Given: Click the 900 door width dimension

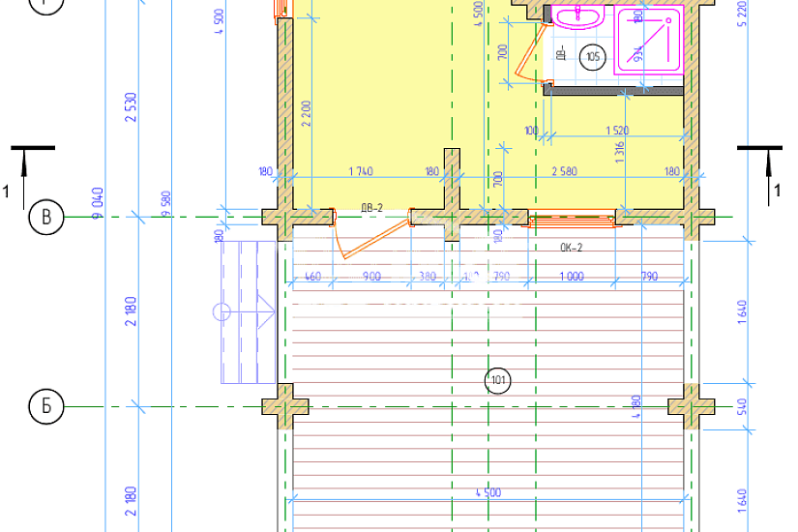Looking at the screenshot, I should click(x=371, y=277).
